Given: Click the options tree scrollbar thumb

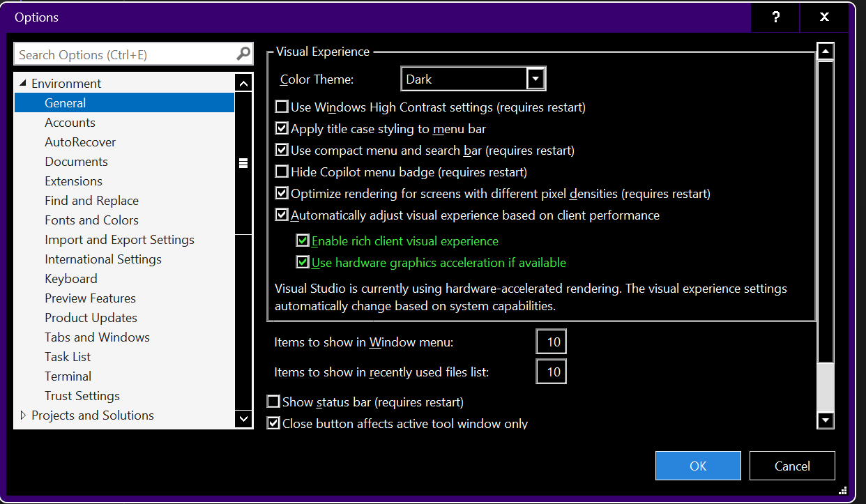Looking at the screenshot, I should coord(243,163).
